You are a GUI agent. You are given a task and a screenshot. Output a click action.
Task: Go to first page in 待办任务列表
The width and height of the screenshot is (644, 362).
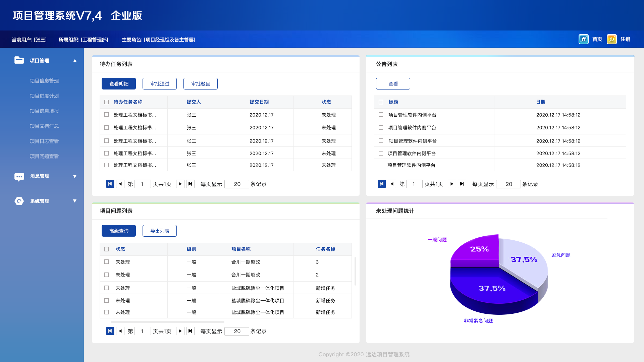[110, 184]
